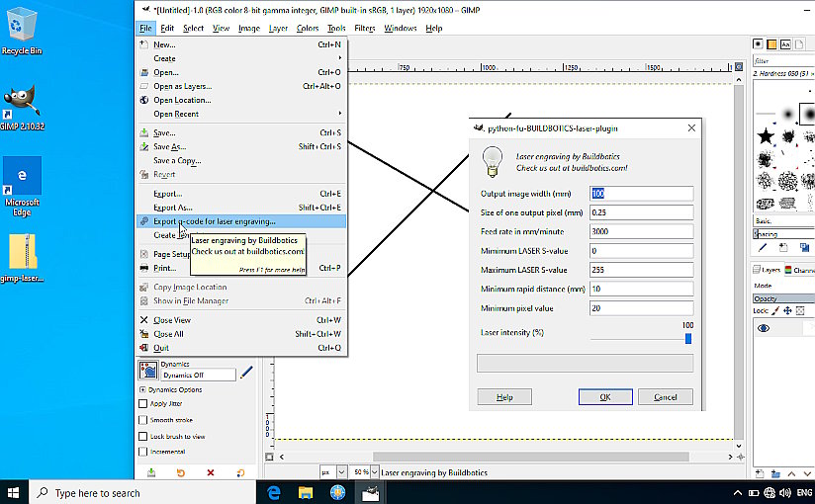
Task: Click volume speaker icon in system tray
Action: point(785,492)
